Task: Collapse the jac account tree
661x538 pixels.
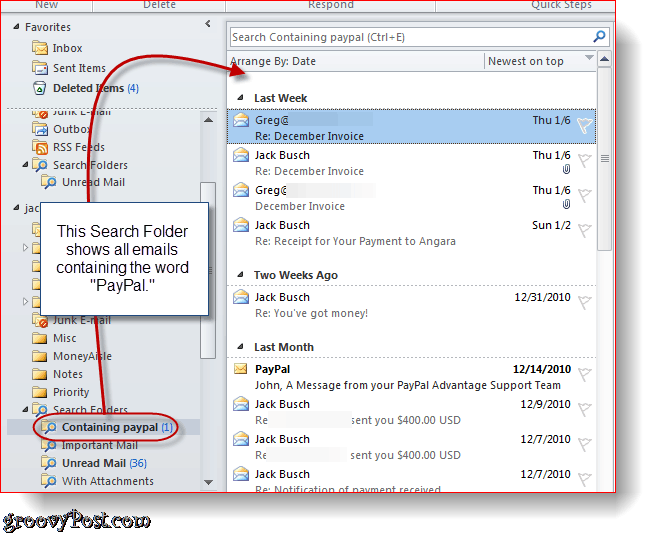Action: pyautogui.click(x=16, y=207)
